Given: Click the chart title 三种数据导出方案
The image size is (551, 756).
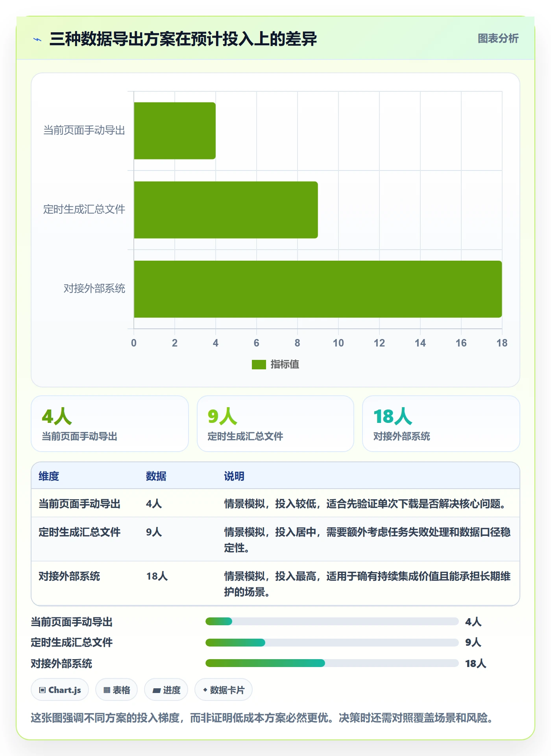Looking at the screenshot, I should tap(183, 39).
